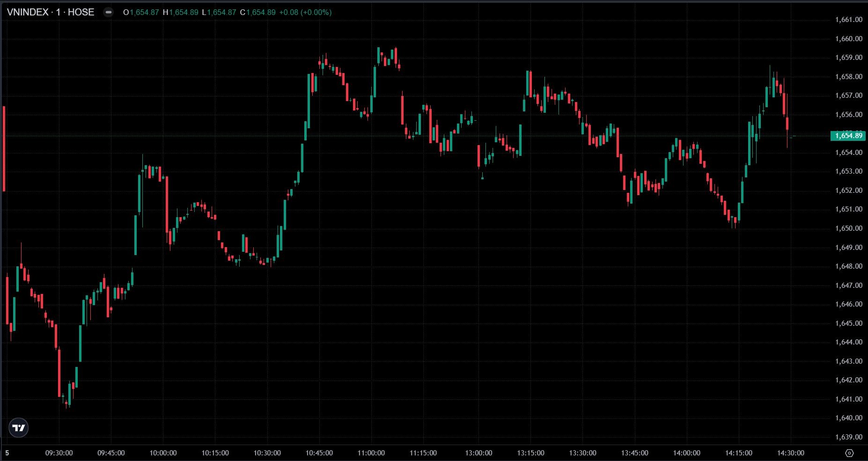Click the close value C1,654.89 in legend
The height and width of the screenshot is (461, 868).
pos(257,12)
